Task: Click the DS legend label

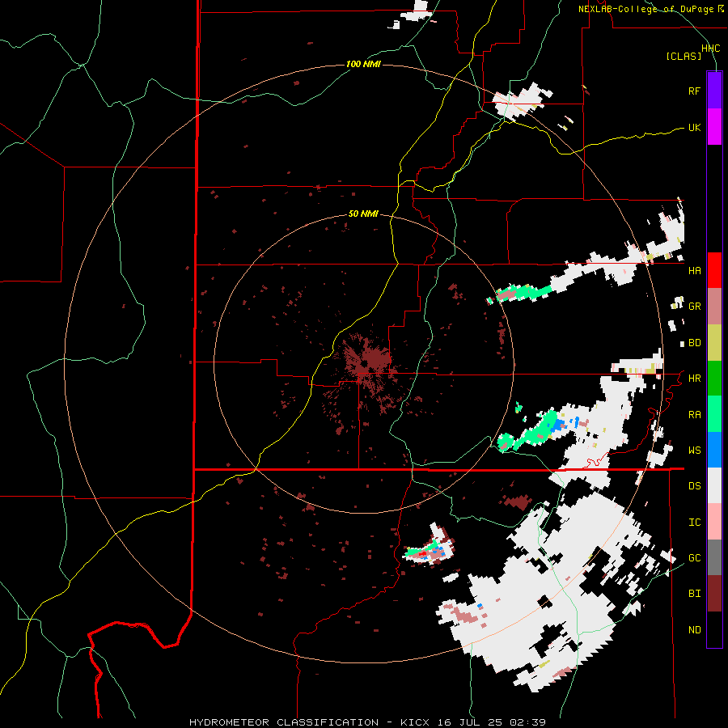Action: pos(694,486)
